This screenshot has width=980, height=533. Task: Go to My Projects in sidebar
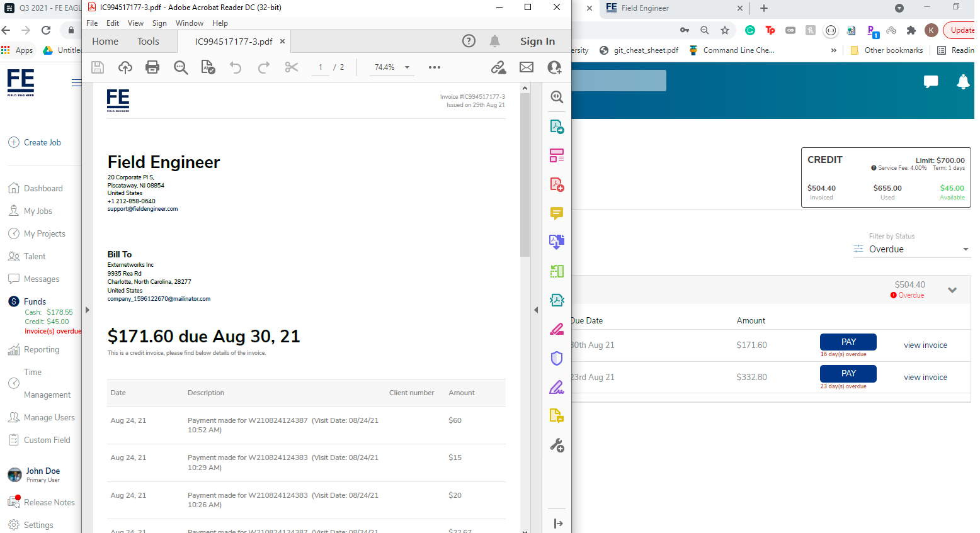[x=37, y=233]
